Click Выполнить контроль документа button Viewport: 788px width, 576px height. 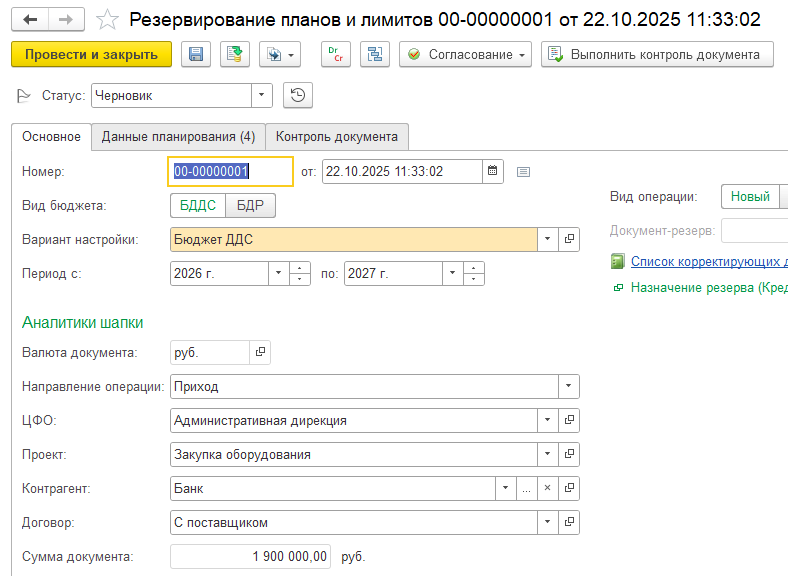(657, 55)
